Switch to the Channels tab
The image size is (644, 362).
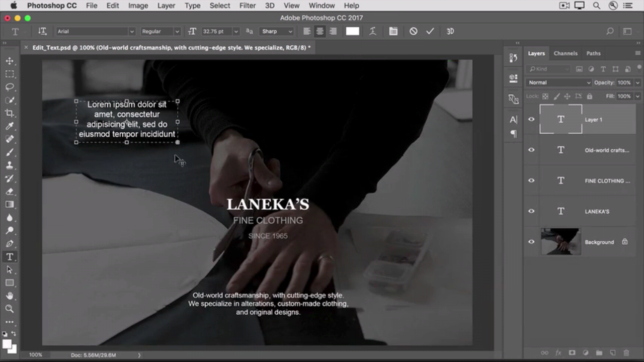[x=566, y=53]
